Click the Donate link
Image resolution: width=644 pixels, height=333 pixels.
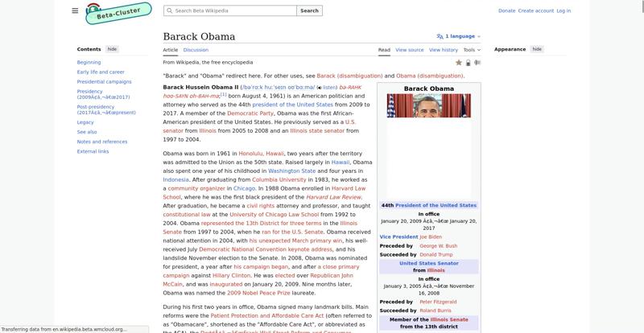506,10
